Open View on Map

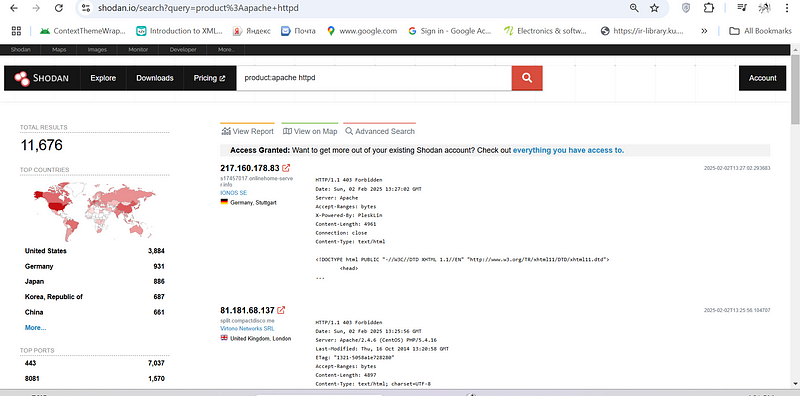tap(310, 131)
